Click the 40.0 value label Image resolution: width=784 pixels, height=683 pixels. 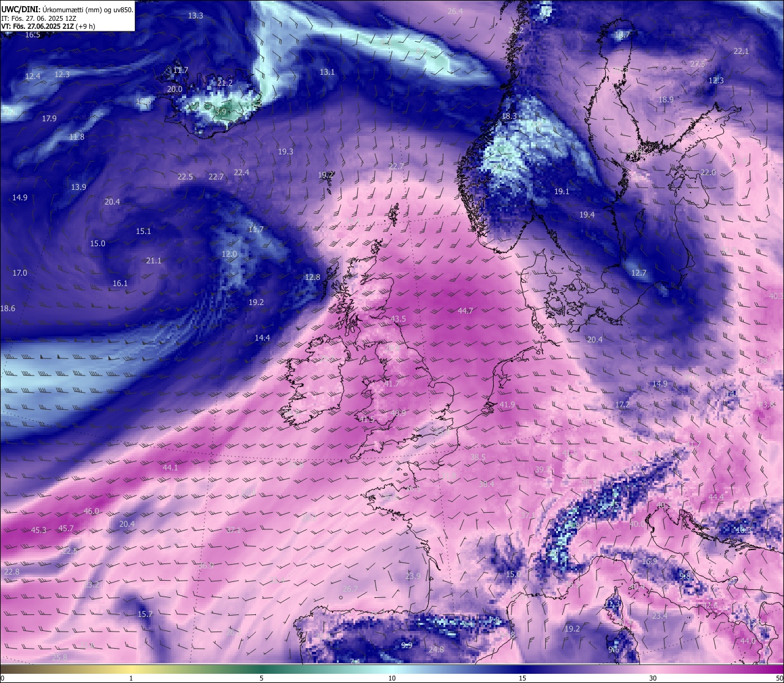pyautogui.click(x=636, y=524)
